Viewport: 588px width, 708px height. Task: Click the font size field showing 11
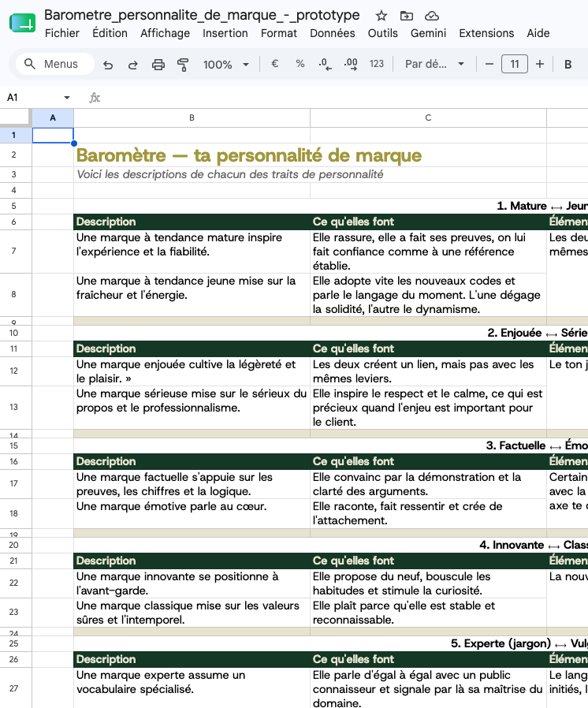[x=515, y=64]
